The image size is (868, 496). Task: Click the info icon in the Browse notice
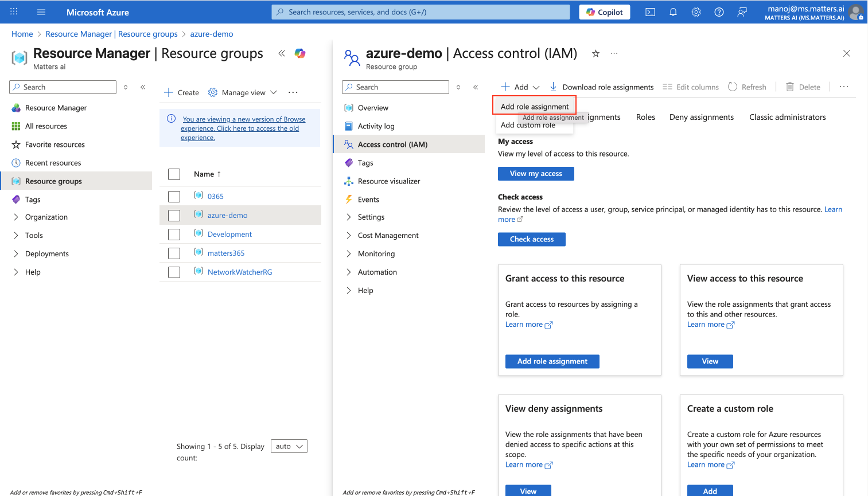[171, 119]
